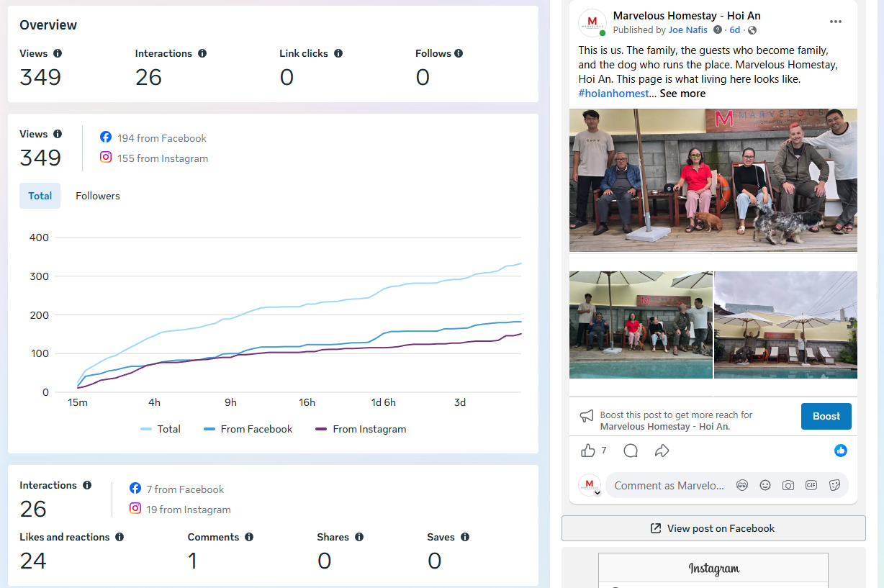Click the avatar sticker icon in comment box
The height and width of the screenshot is (588, 884).
tap(742, 485)
